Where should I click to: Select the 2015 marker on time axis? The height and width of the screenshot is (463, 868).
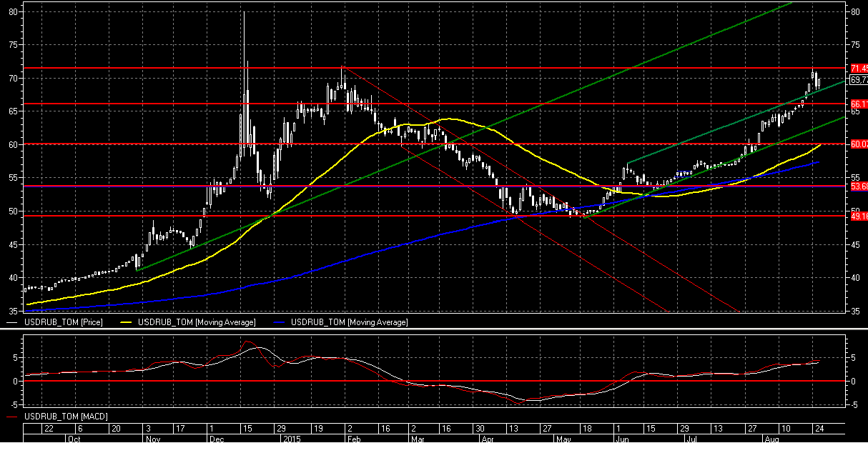tap(291, 438)
